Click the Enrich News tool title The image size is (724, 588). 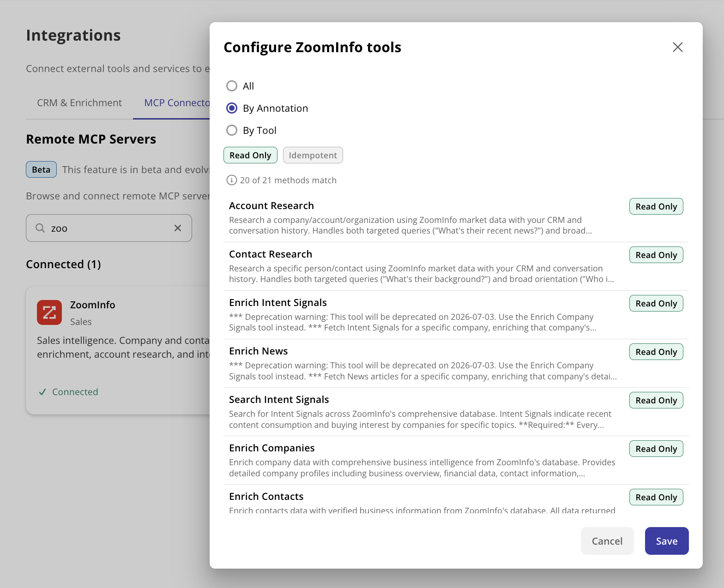259,351
